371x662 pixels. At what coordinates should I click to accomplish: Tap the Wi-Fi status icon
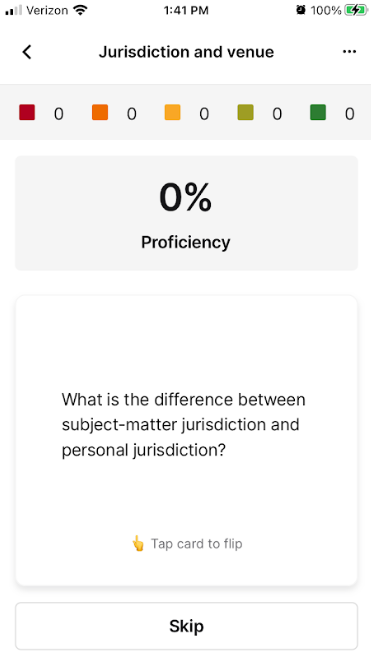coord(80,10)
